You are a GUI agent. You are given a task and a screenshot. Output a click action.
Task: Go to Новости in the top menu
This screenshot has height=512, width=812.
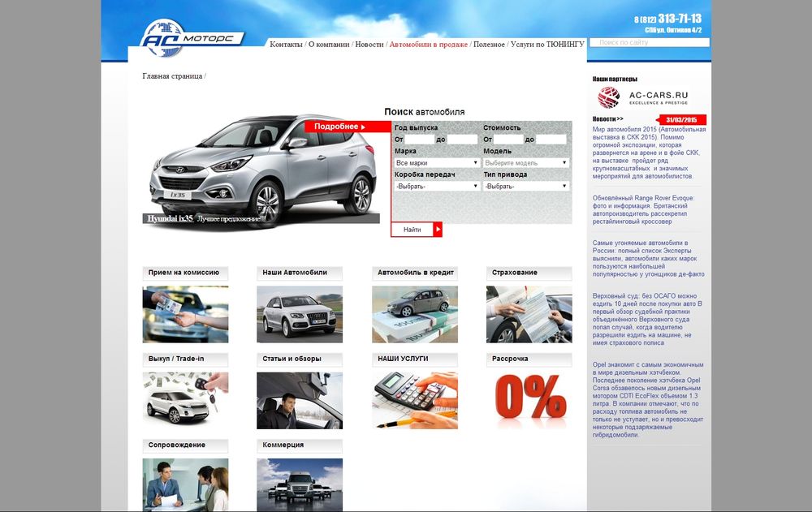pyautogui.click(x=369, y=45)
